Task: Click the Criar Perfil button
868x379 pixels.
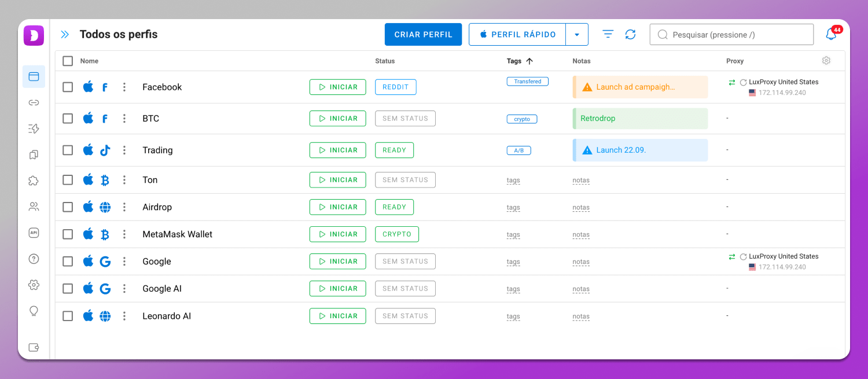Action: coord(423,35)
